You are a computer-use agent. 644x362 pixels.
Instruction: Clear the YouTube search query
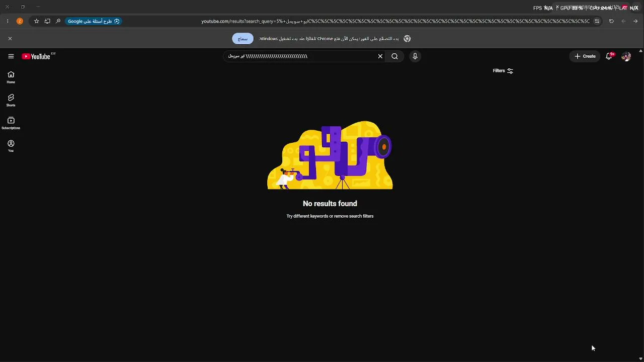pyautogui.click(x=380, y=56)
